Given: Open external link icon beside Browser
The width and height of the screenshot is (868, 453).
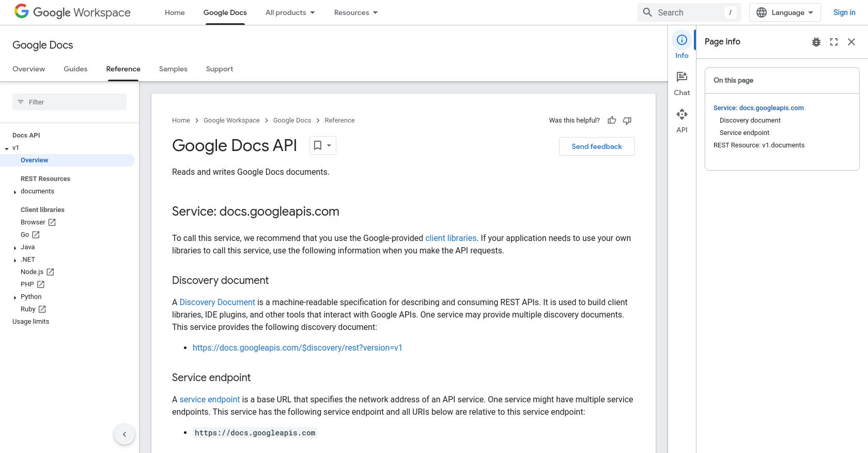Looking at the screenshot, I should click(x=52, y=222).
